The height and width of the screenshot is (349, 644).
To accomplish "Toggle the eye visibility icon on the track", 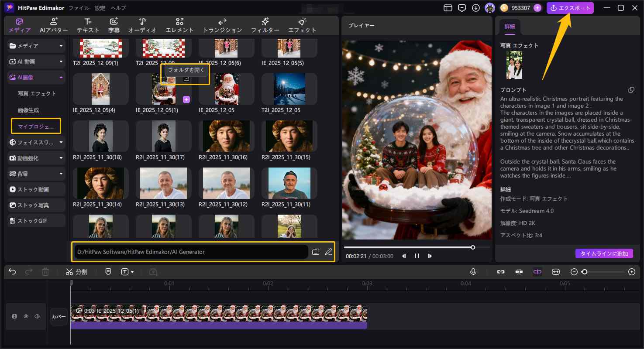I will pyautogui.click(x=26, y=316).
